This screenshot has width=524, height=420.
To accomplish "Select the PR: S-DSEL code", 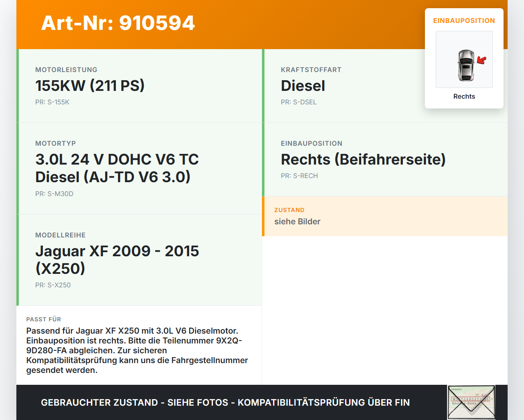I will point(299,102).
